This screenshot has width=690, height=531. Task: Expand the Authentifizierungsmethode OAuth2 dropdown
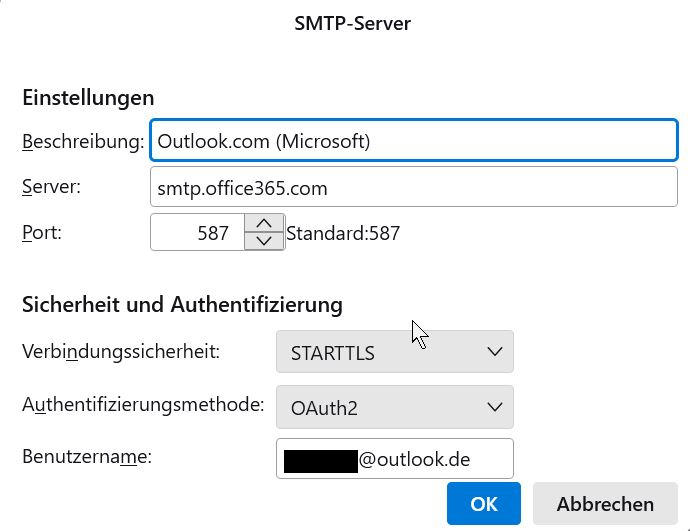point(394,407)
